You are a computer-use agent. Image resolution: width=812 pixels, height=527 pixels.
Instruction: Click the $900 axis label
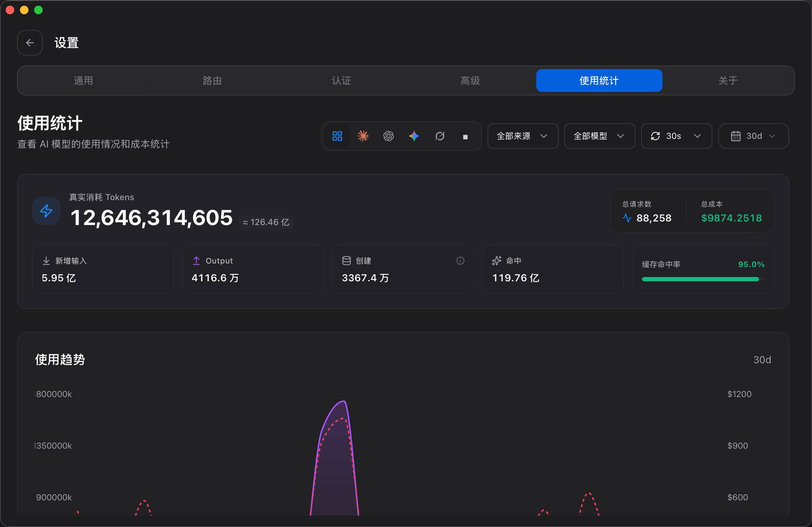738,445
